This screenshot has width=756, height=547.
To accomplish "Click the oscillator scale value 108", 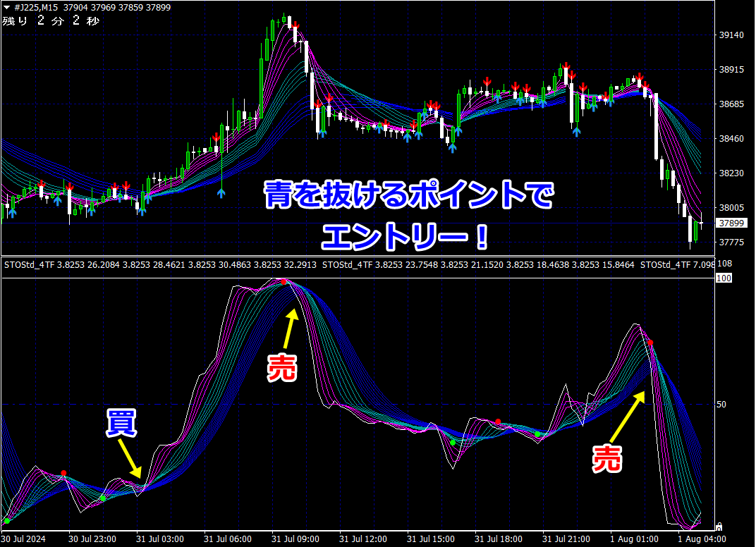I will coord(725,264).
